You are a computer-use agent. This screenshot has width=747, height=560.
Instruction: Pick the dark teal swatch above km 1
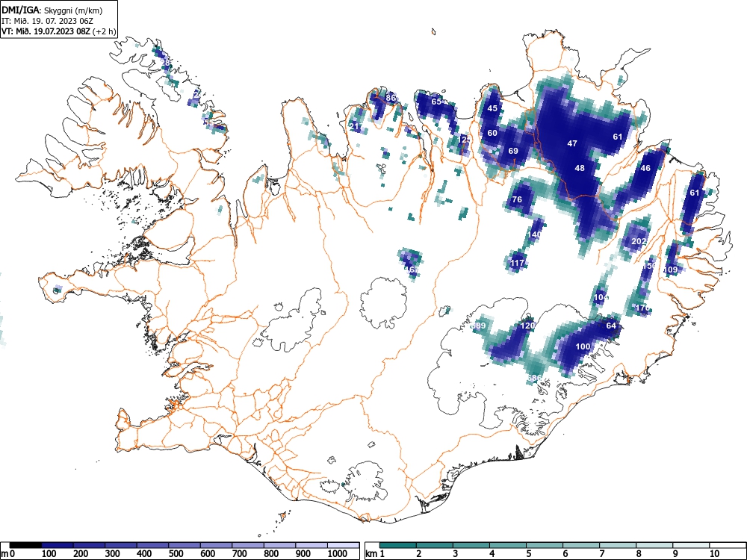[x=398, y=545]
